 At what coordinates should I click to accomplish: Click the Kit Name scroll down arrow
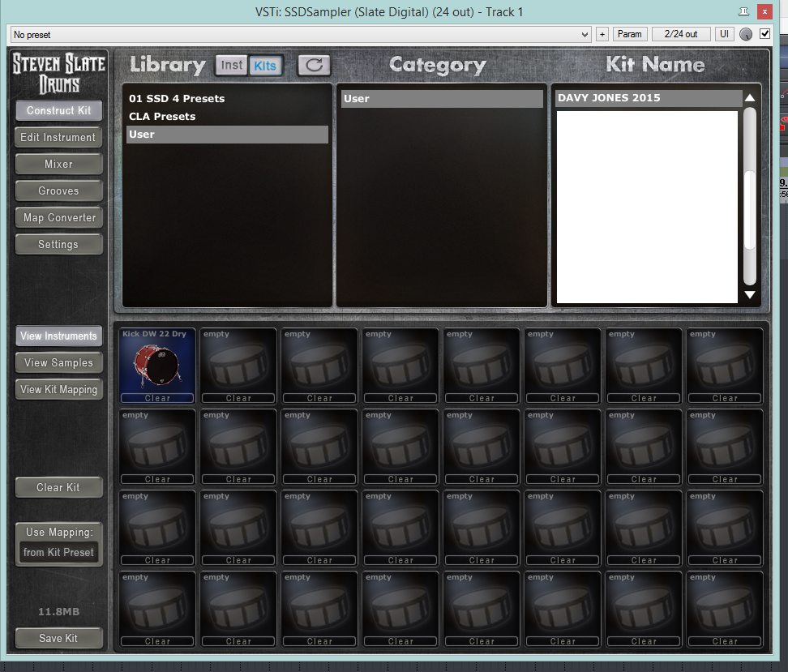pos(749,295)
